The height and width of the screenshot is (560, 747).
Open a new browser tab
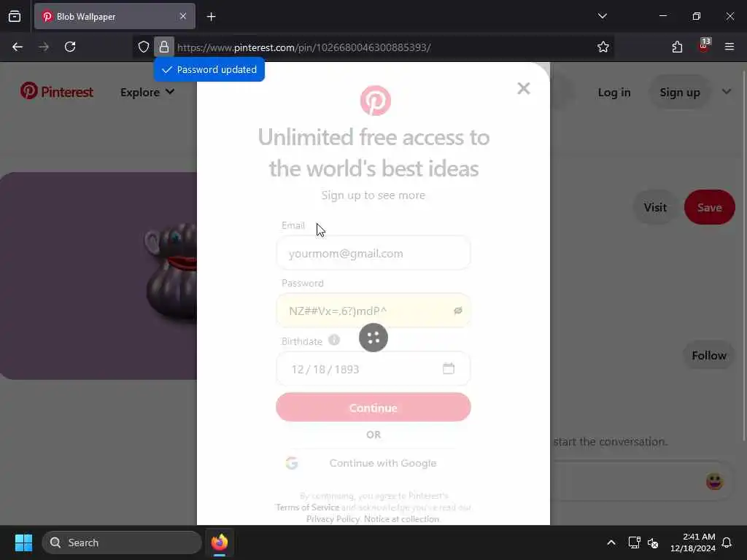click(211, 17)
